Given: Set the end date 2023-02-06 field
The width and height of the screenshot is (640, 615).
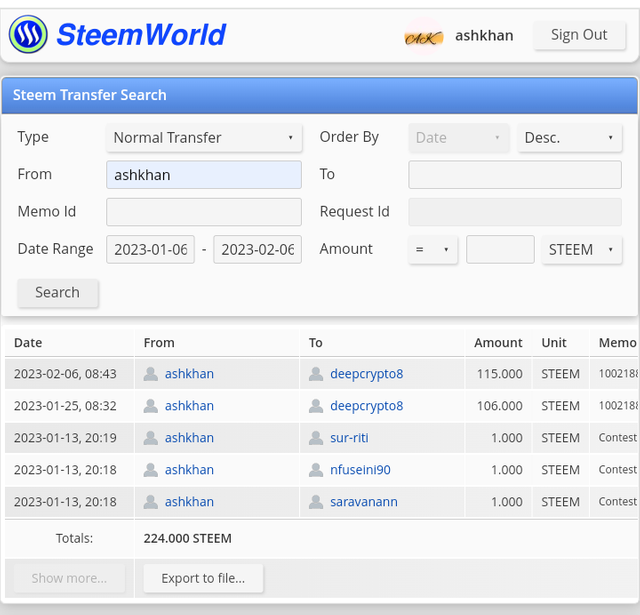Looking at the screenshot, I should 258,249.
